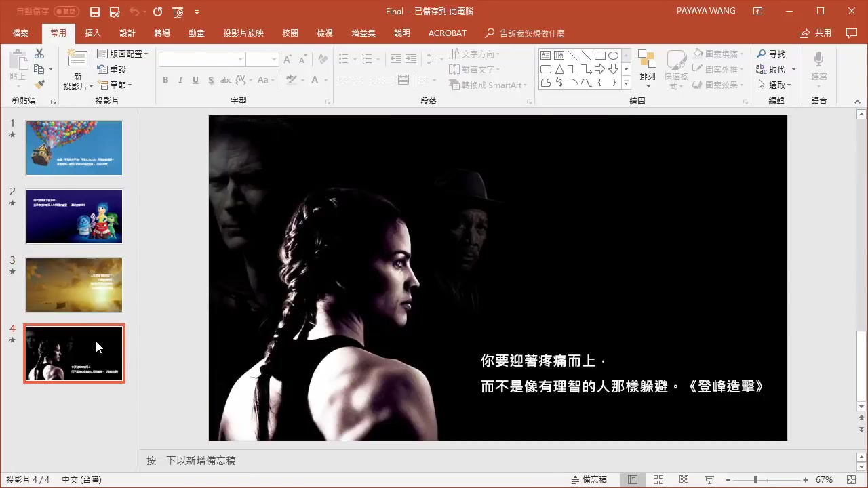Open the customize quick access toolbar dropdown

[x=197, y=12]
